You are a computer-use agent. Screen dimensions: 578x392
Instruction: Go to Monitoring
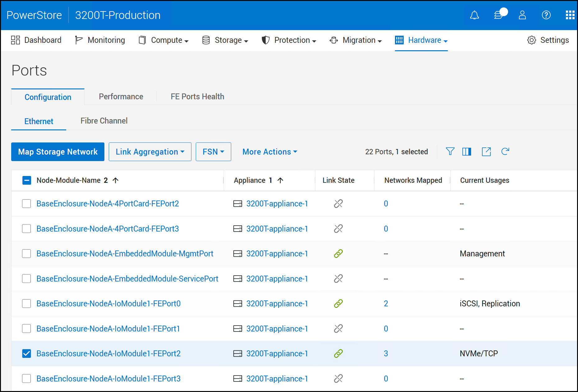pos(100,40)
